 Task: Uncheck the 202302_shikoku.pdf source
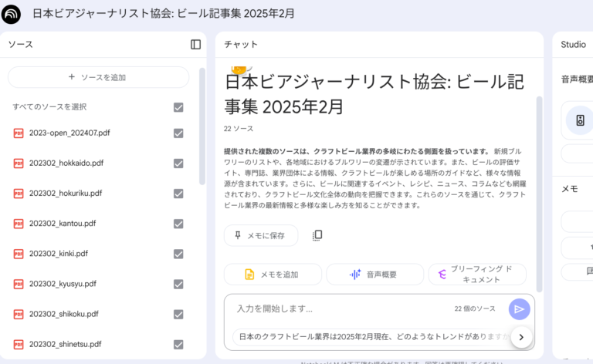(x=178, y=315)
